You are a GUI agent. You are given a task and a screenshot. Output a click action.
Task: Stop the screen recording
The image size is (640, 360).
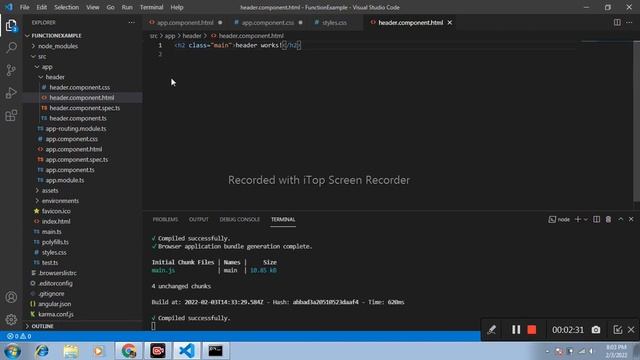[x=531, y=329]
